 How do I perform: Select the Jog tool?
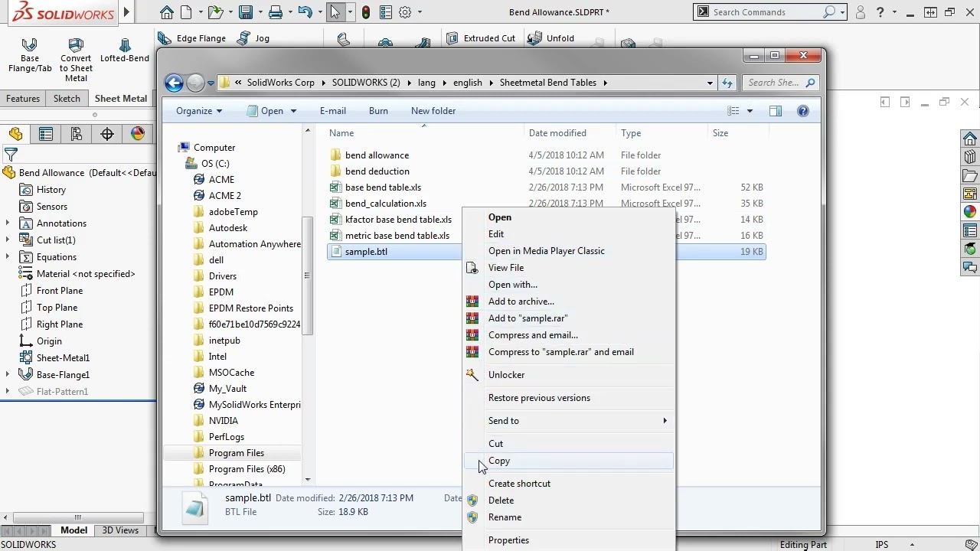pyautogui.click(x=253, y=38)
